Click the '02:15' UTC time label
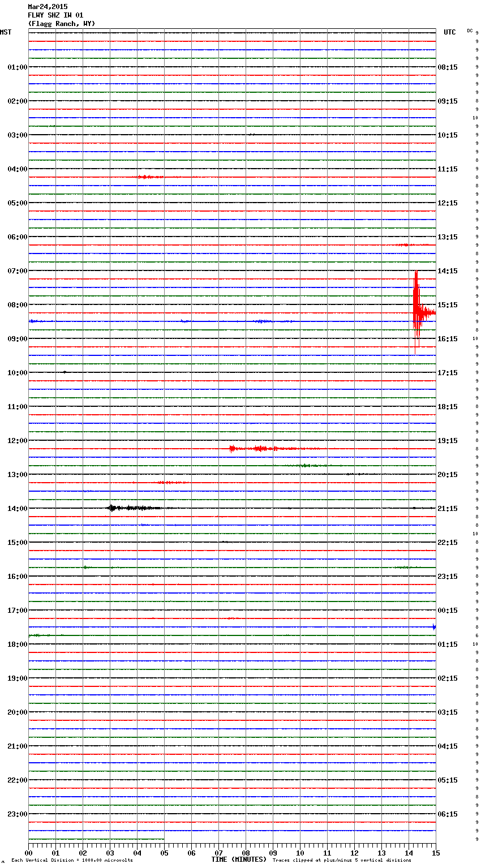 tap(448, 678)
